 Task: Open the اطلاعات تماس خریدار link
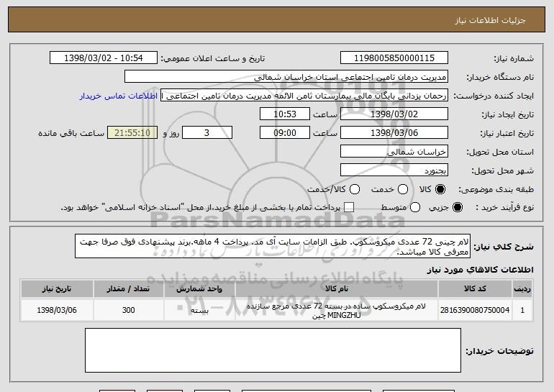[x=119, y=96]
